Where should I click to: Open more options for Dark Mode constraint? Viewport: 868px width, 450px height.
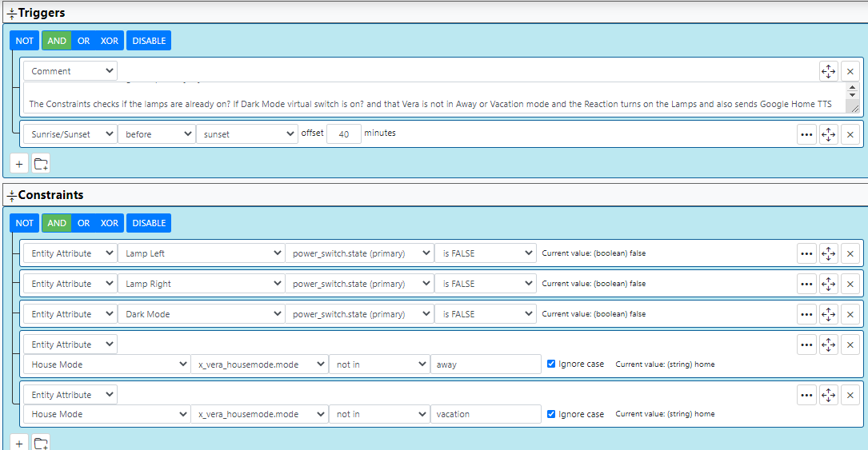[x=806, y=314]
